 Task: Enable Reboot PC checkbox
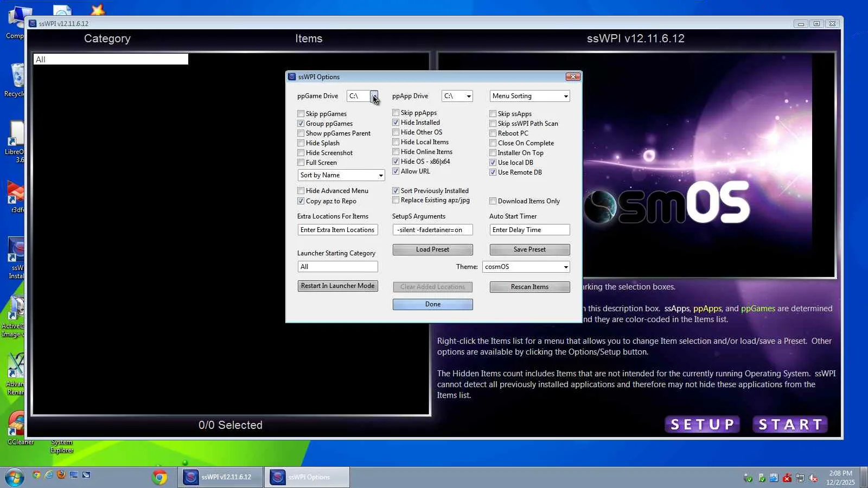tap(493, 133)
